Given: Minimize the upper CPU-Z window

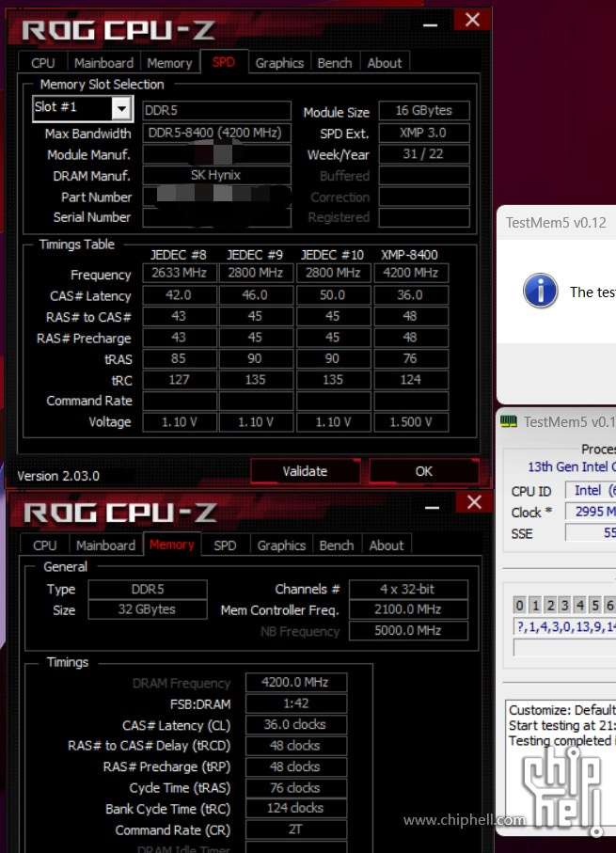Looking at the screenshot, I should coord(431,24).
